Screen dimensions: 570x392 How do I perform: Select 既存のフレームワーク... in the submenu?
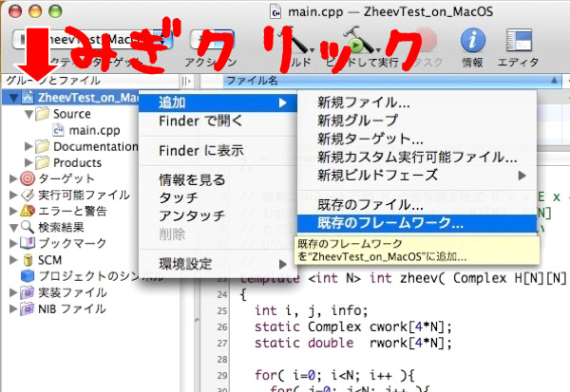[x=417, y=223]
